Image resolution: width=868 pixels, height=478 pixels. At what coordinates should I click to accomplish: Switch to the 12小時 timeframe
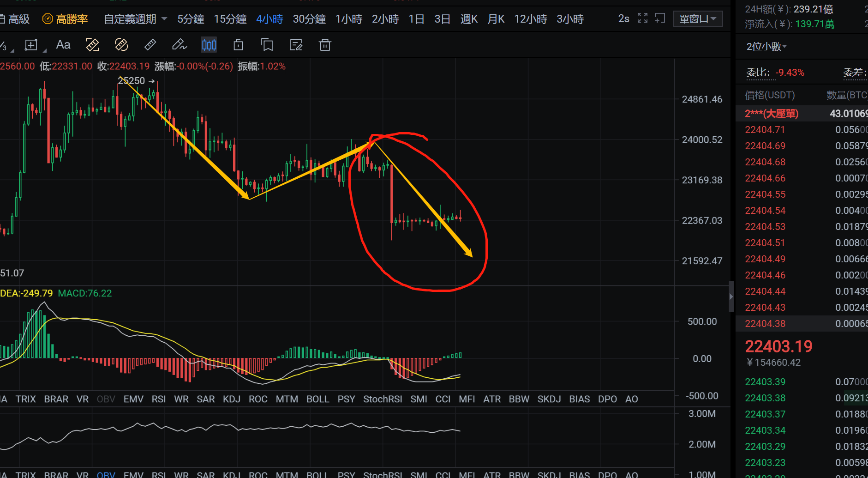[531, 19]
